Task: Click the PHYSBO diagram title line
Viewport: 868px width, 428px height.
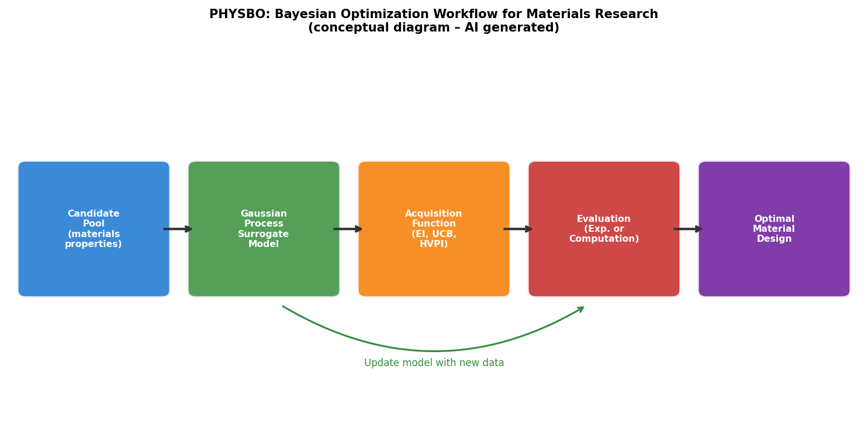Action: [434, 14]
